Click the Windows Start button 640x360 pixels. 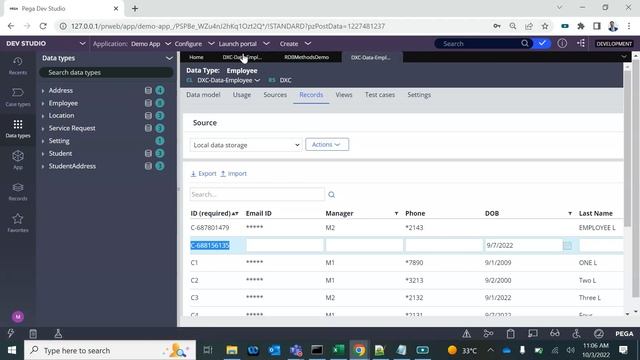(11, 350)
